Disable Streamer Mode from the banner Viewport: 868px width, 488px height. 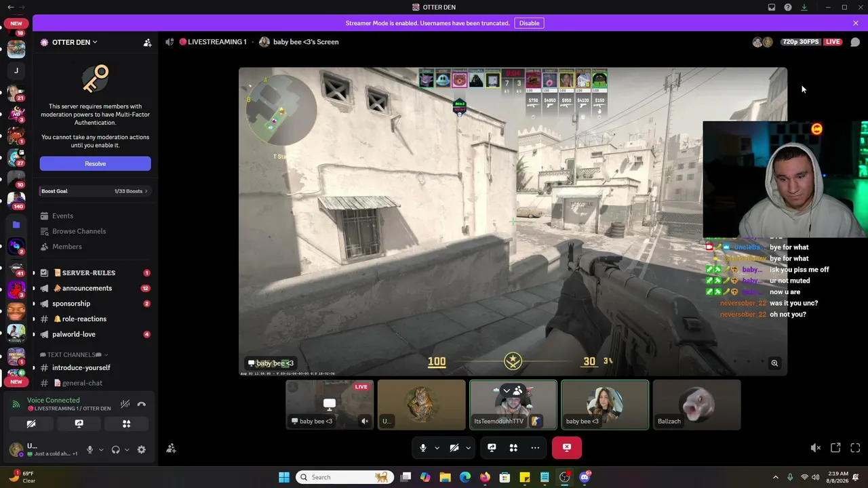click(x=529, y=23)
